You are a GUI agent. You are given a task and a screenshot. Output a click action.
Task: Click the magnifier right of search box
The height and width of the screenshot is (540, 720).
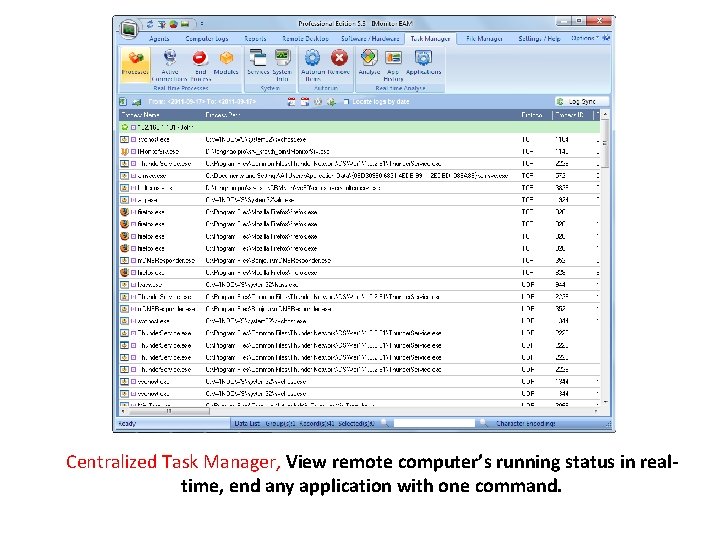click(483, 423)
